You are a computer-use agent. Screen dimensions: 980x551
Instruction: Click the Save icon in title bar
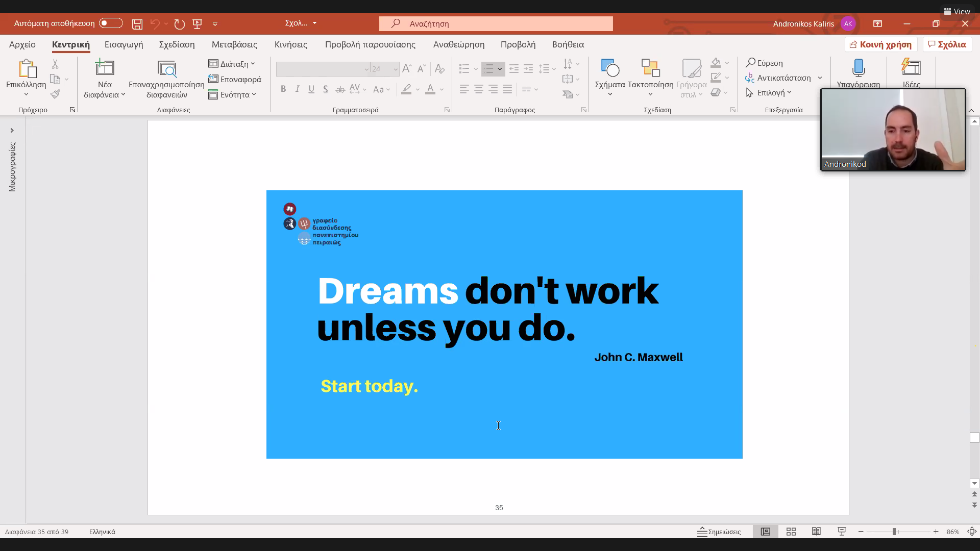[x=137, y=24]
